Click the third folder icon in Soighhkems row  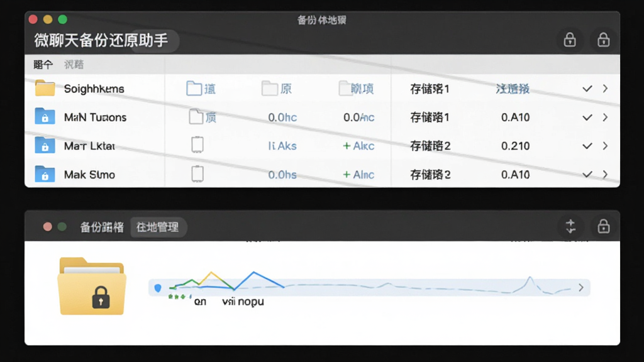345,88
